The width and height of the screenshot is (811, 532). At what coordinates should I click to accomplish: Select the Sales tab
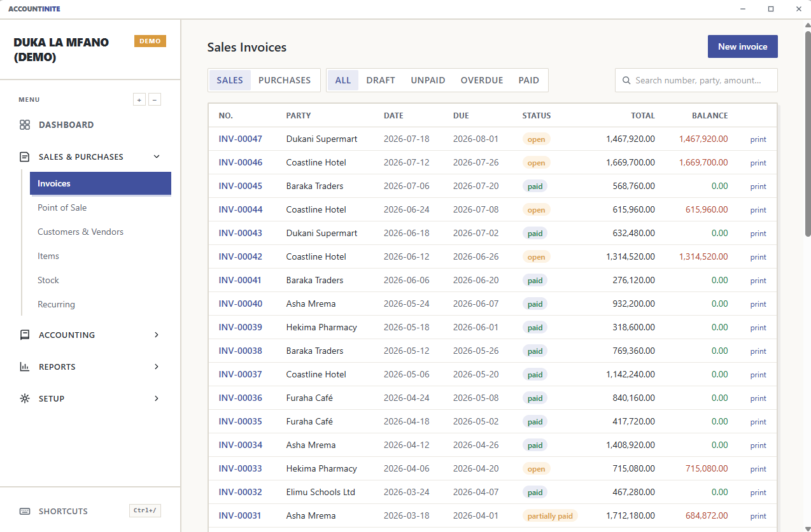[230, 80]
